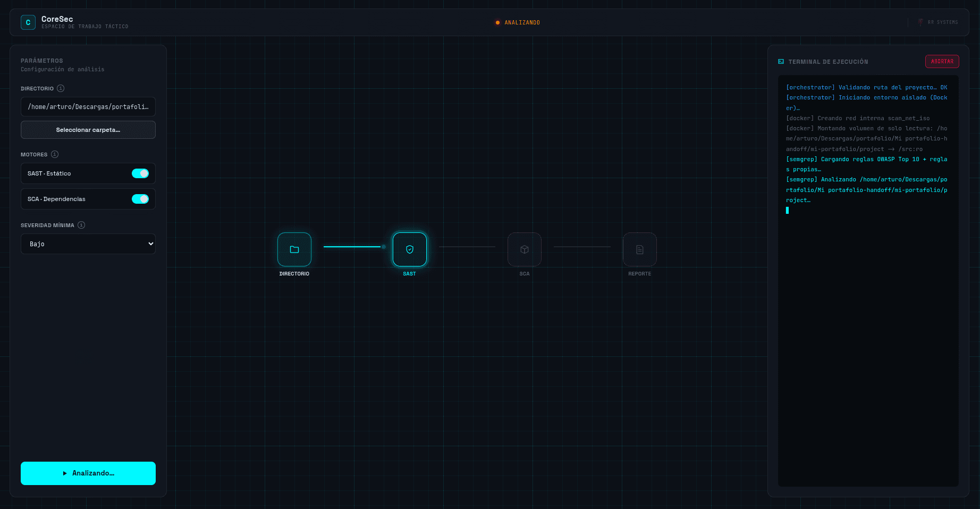980x509 pixels.
Task: Click the terminal icon beside TERMINAL DE EJECUCIÓN
Action: coord(781,62)
